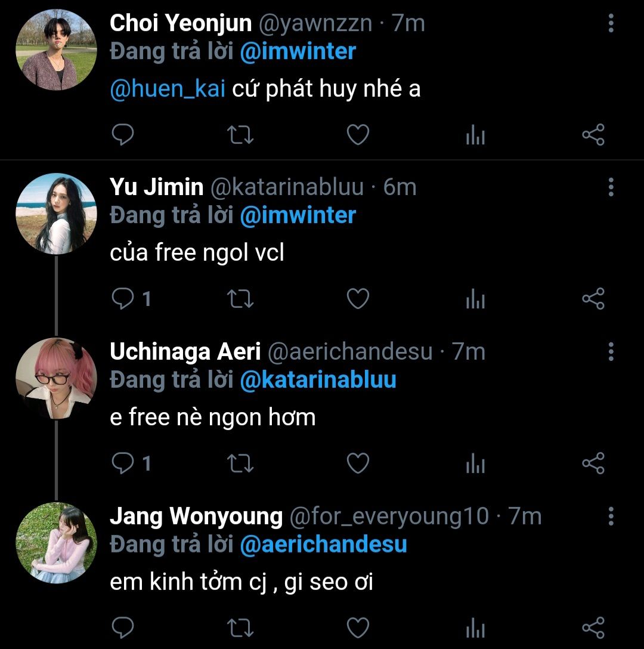Expand options menu for Jang Wonyoung's tweet
The image size is (644, 649).
click(611, 516)
